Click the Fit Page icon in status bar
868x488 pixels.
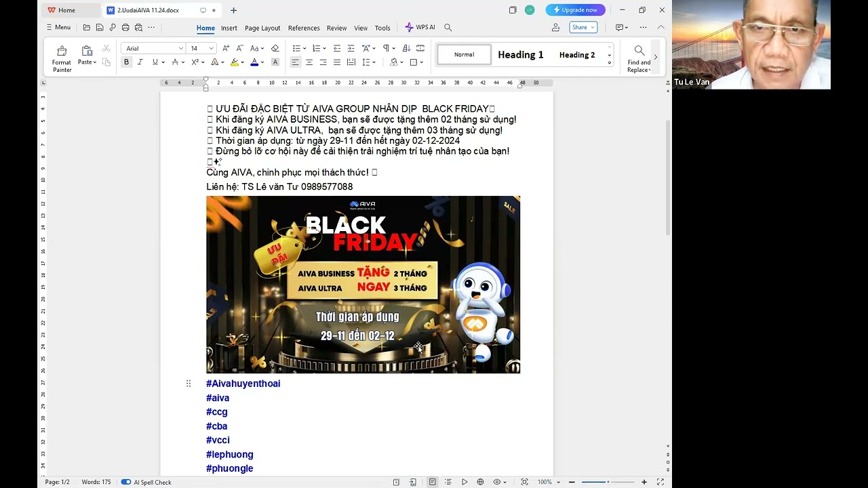tap(524, 482)
